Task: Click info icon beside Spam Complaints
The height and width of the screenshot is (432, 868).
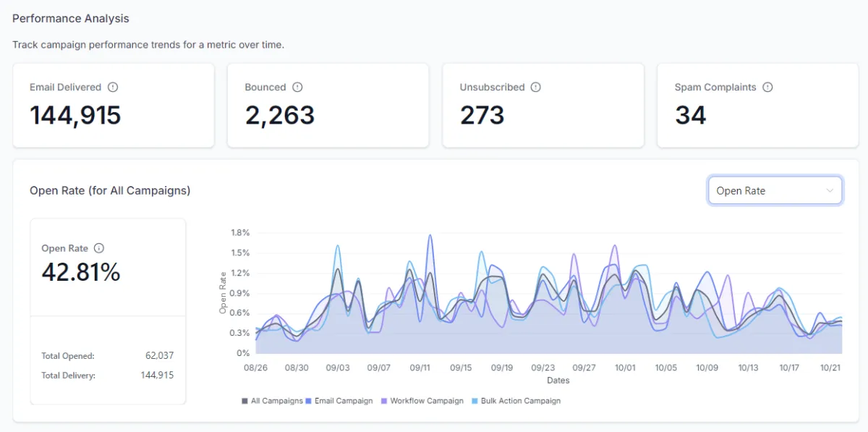Action: coord(767,87)
